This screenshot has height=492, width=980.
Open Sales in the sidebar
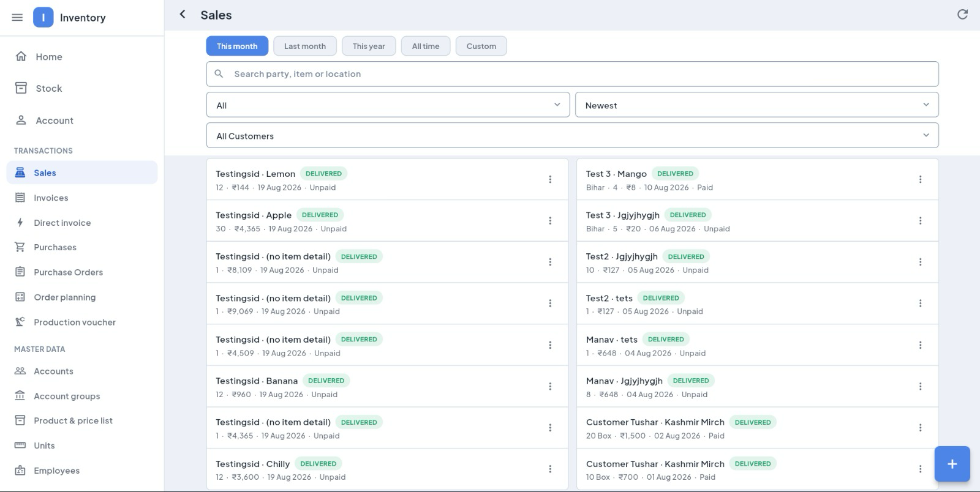point(81,173)
